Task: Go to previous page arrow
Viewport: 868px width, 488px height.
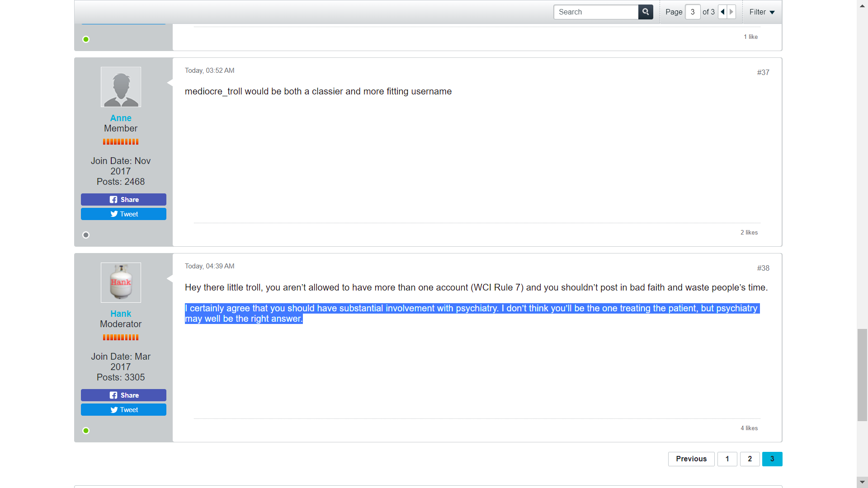Action: [x=722, y=12]
